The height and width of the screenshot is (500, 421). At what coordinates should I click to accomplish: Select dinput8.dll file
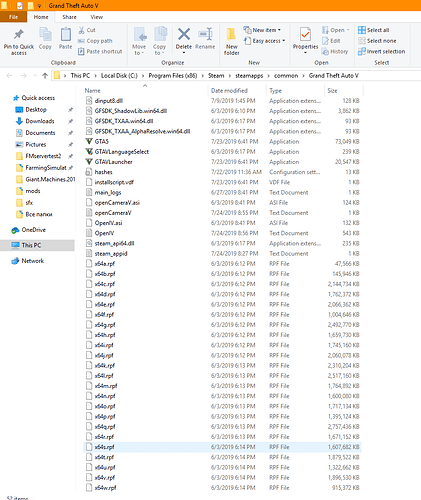222,101
